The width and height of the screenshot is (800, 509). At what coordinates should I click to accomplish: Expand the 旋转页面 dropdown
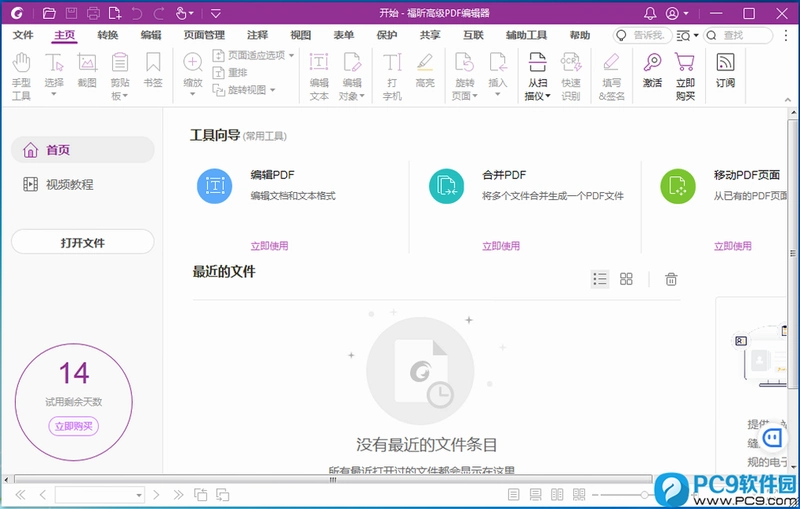click(475, 96)
